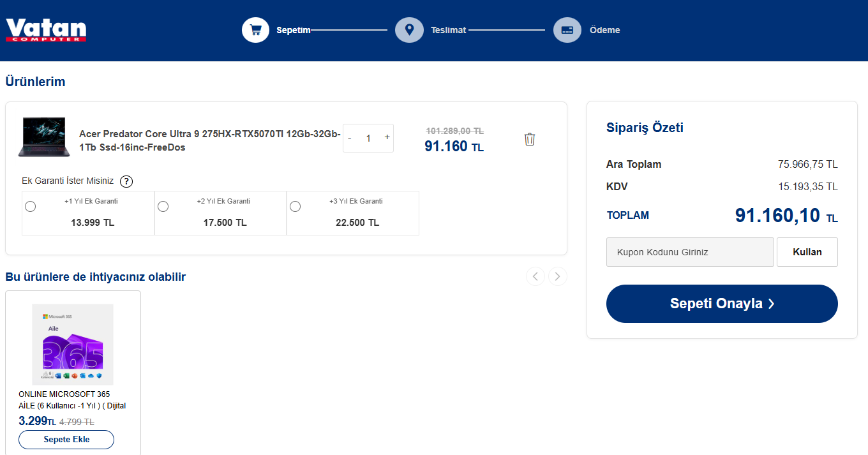Confirm cart with Sepeti Onayla button
Image resolution: width=868 pixels, height=455 pixels.
click(x=722, y=304)
